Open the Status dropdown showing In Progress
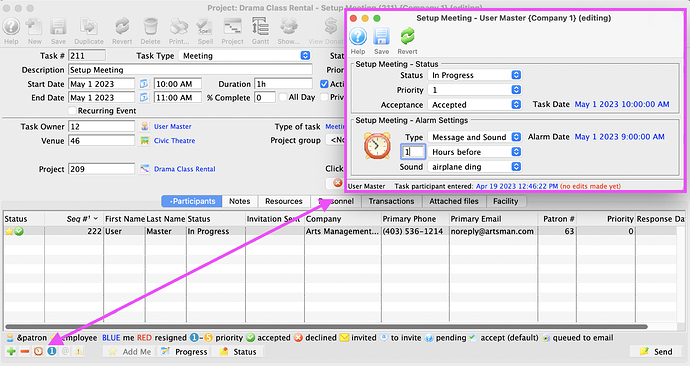Viewport: 690px width, 366px height. point(474,75)
